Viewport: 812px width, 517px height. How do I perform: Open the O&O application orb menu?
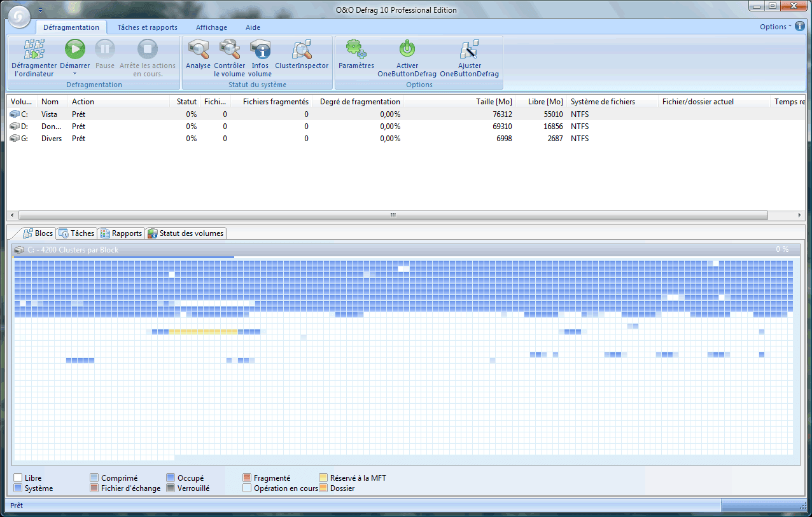pos(18,17)
